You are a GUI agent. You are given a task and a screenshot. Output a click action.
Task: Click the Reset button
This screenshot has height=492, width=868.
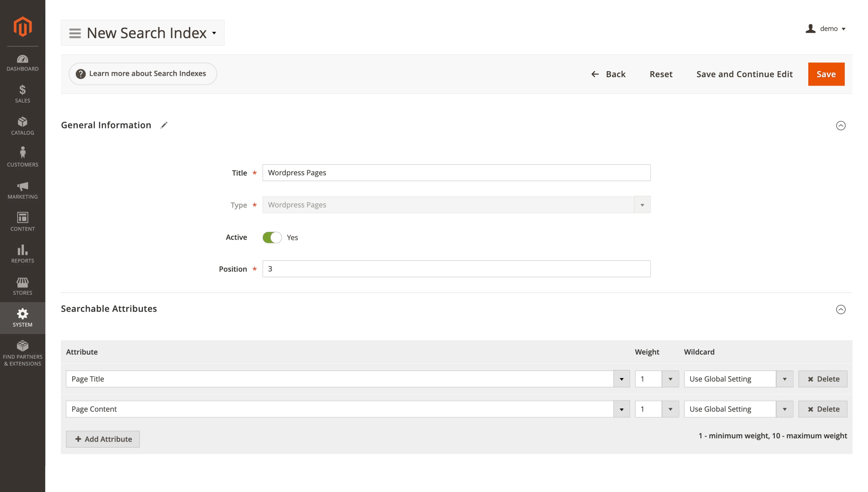pos(661,74)
